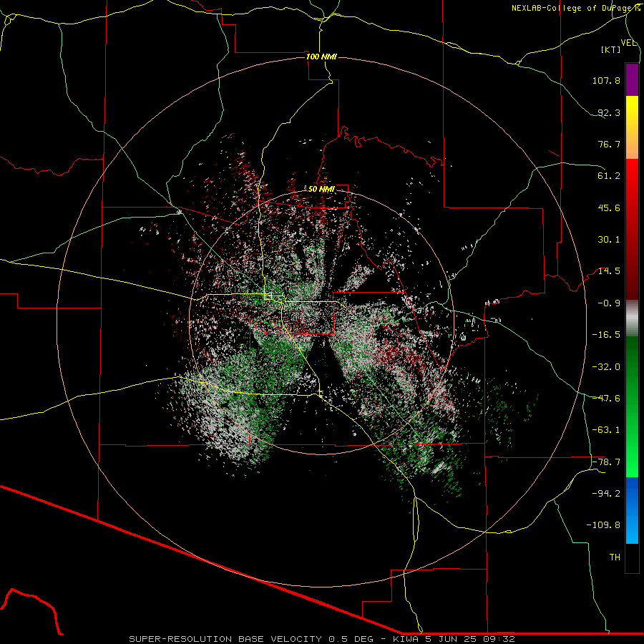Click the KIWA station identifier in the caption
Image resolution: width=644 pixels, height=644 pixels.
(406, 639)
